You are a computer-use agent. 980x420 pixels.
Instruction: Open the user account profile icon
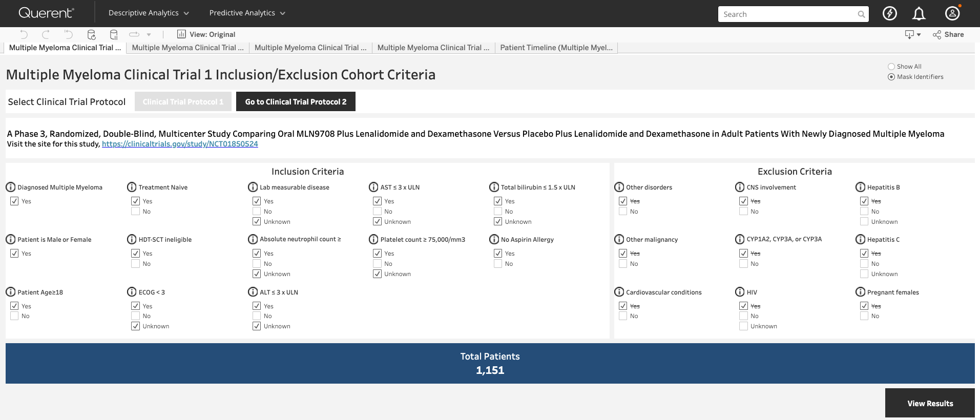952,13
